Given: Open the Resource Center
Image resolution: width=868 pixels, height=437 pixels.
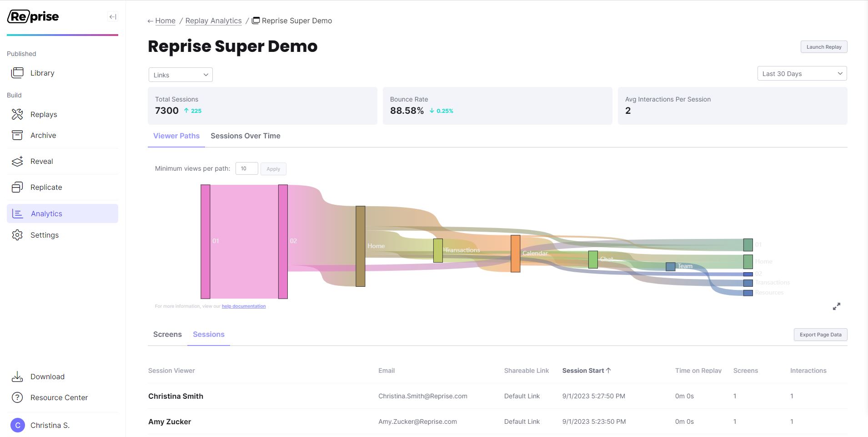Looking at the screenshot, I should 62,397.
